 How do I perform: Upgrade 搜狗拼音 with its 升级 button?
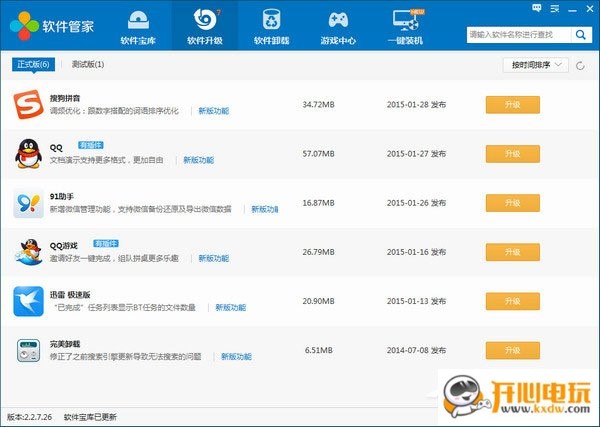[512, 104]
